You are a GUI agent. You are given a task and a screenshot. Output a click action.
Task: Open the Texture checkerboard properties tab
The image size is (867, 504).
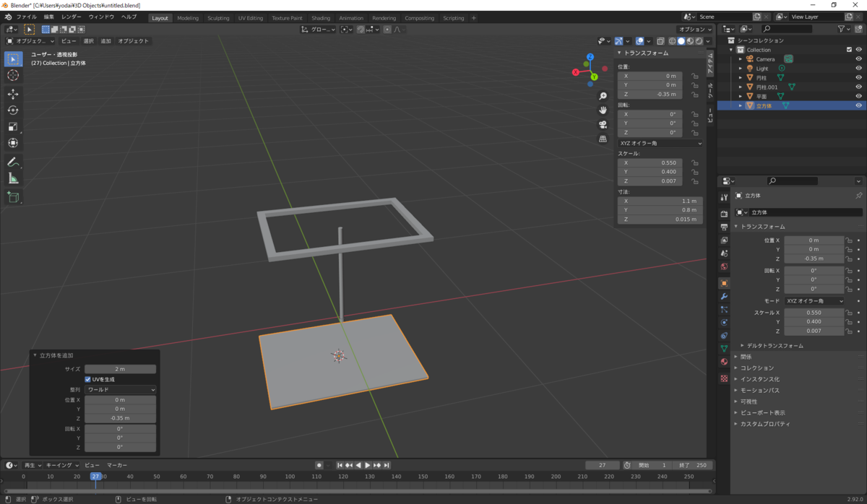pyautogui.click(x=724, y=378)
